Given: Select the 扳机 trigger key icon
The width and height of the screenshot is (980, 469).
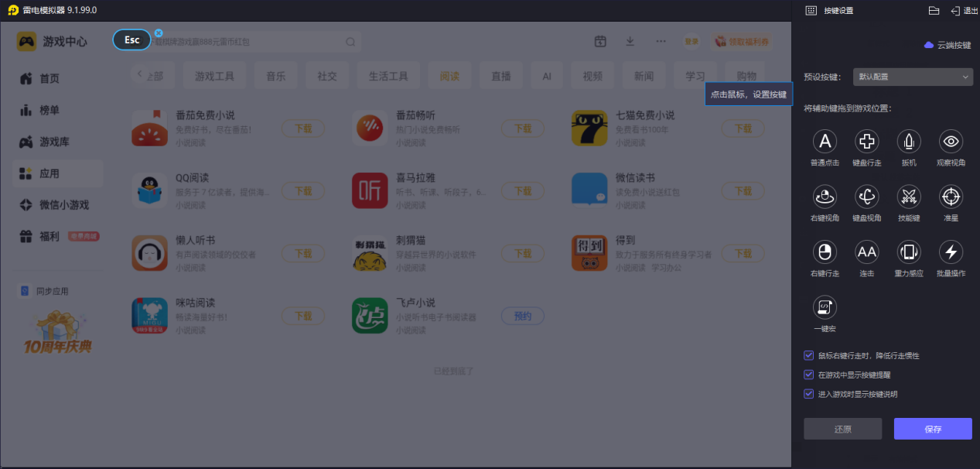Looking at the screenshot, I should click(909, 142).
